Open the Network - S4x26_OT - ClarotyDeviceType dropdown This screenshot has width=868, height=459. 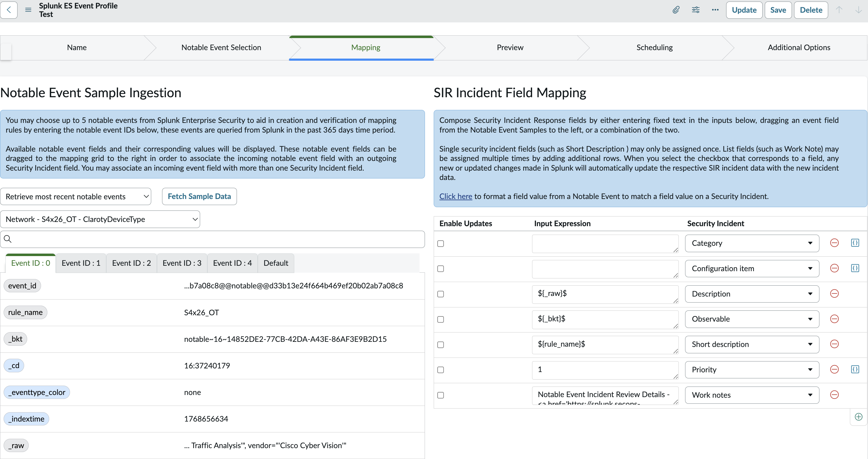click(100, 219)
